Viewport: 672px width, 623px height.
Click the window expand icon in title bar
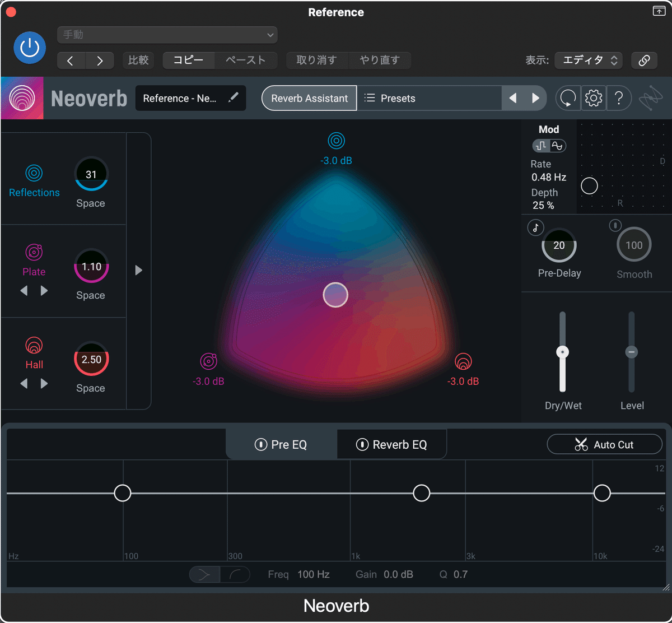coord(659,12)
